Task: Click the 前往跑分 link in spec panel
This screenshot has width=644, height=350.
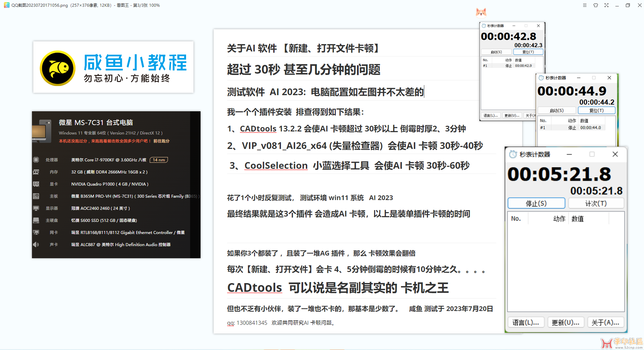Action: pos(162,141)
